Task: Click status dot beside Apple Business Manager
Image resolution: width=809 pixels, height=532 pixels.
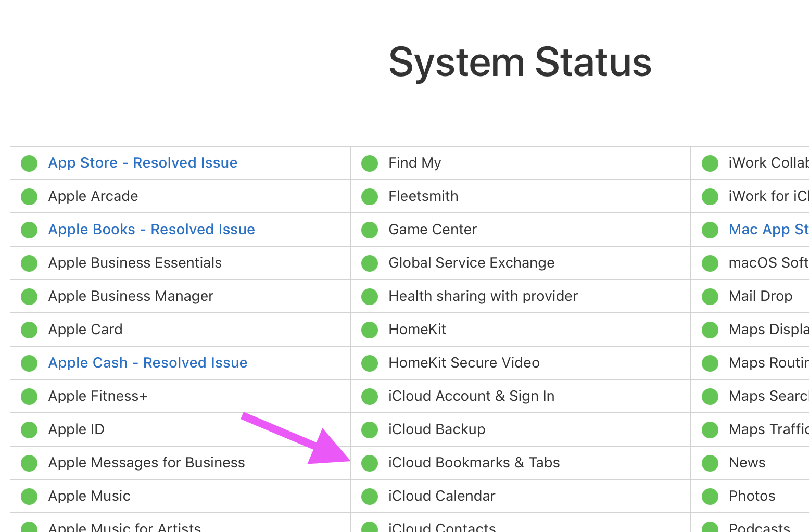Action: click(29, 297)
